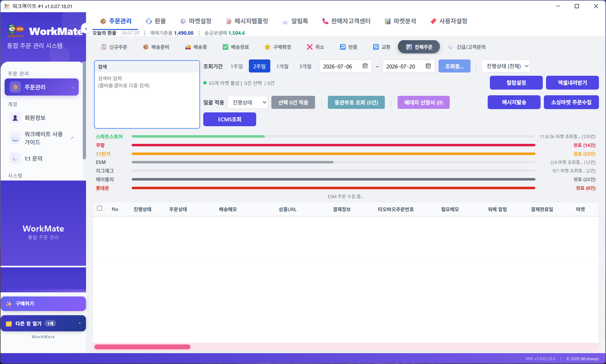Click the sidebar 주문관리 box icon
The image size is (606, 364).
click(x=15, y=87)
